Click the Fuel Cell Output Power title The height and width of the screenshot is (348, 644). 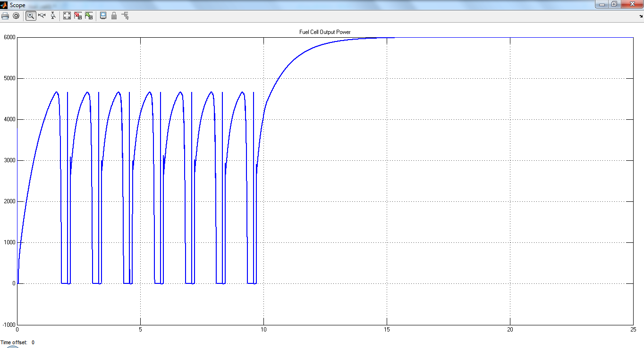325,32
